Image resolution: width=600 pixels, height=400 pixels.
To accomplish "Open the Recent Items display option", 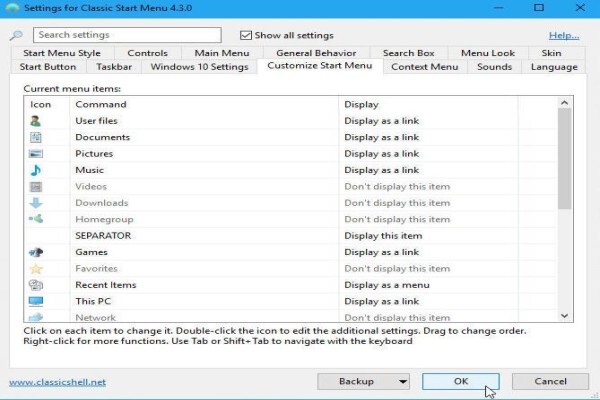I will pos(387,285).
